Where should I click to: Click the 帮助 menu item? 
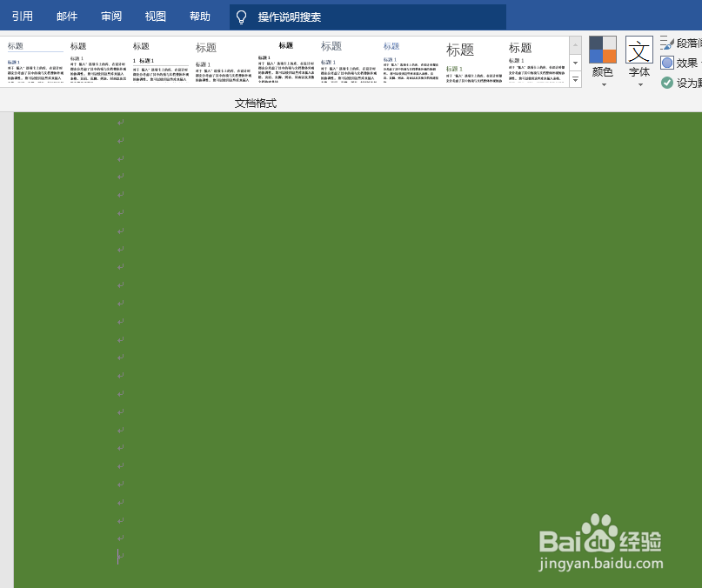coord(199,16)
